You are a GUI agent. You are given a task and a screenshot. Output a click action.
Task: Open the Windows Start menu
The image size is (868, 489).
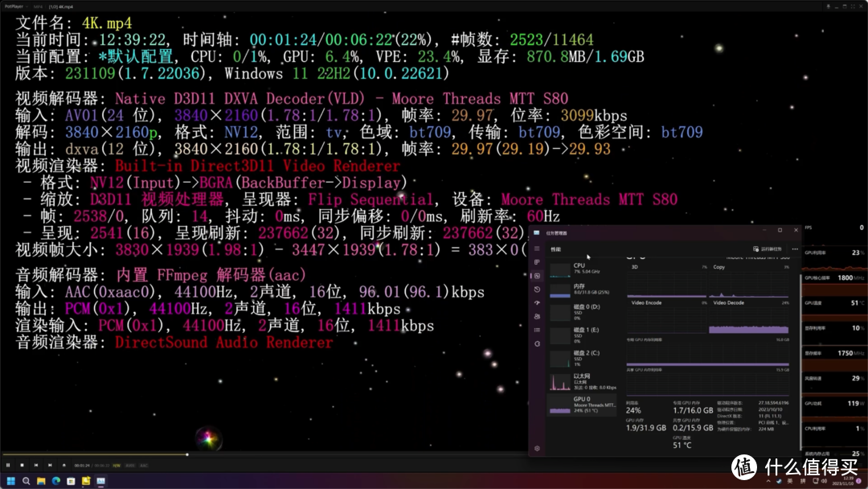tap(10, 481)
